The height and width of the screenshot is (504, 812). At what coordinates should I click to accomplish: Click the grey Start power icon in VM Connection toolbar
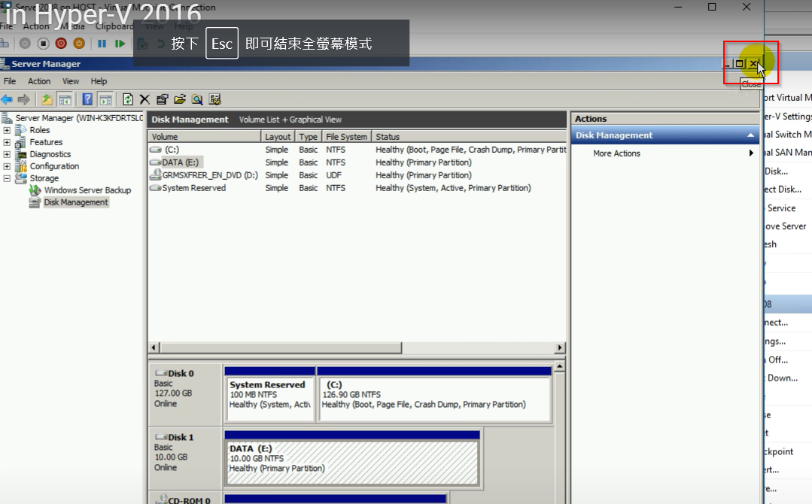[25, 44]
